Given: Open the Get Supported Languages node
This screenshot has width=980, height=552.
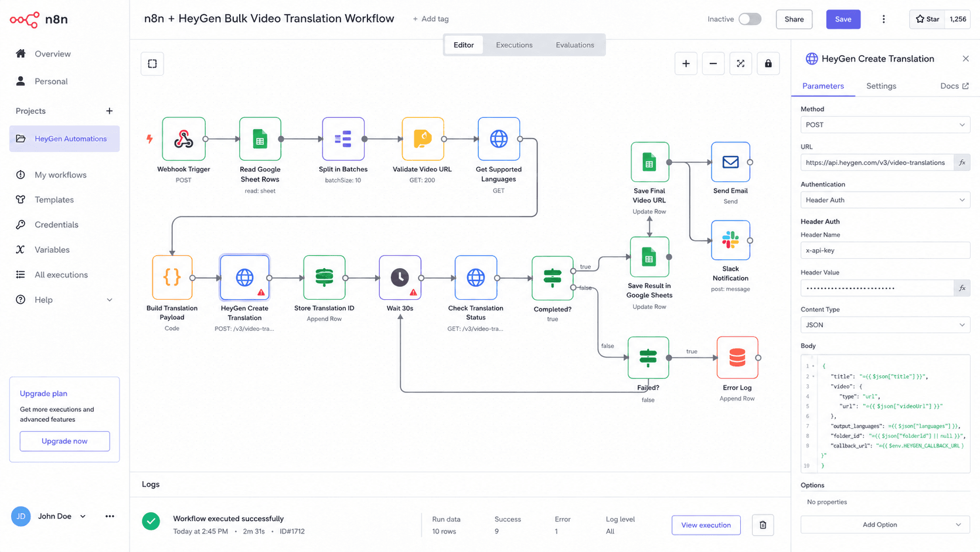Looking at the screenshot, I should pyautogui.click(x=498, y=139).
